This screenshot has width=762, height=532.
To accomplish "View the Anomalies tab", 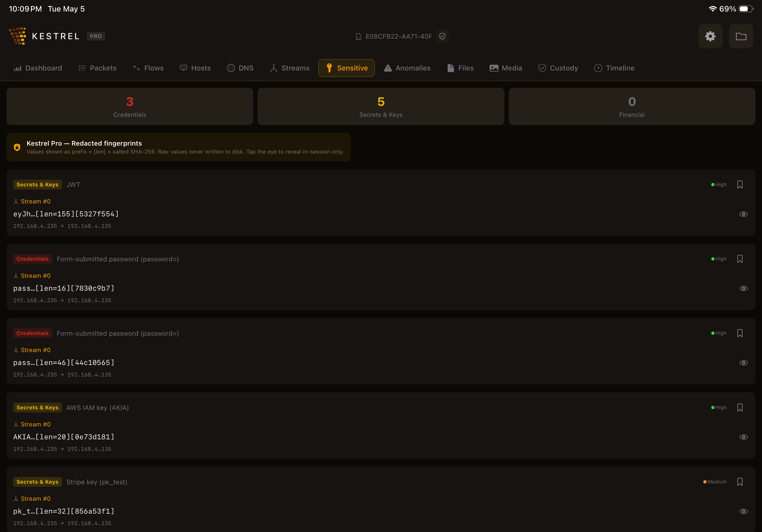I will tap(407, 68).
